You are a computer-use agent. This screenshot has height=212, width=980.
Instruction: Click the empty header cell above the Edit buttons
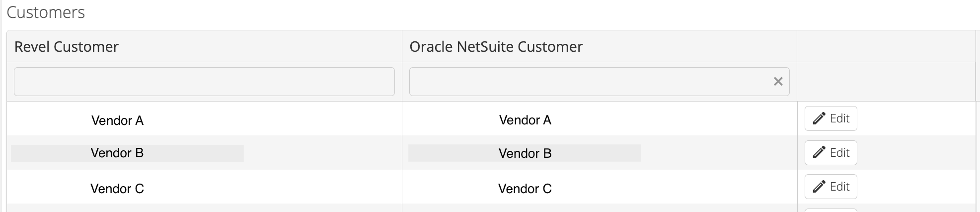pos(886,46)
